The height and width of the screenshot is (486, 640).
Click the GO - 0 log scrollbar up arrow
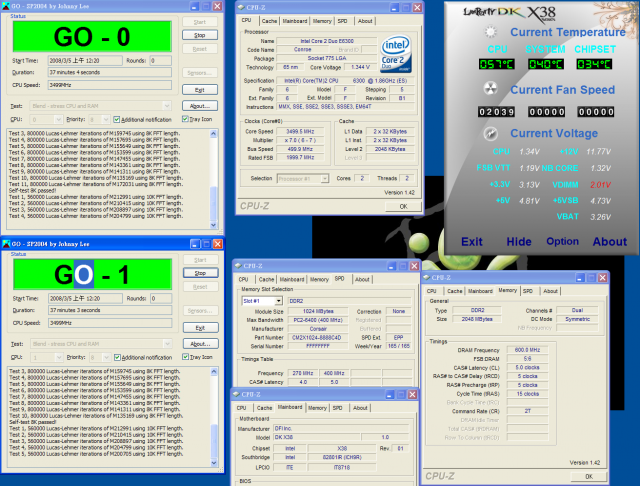point(213,134)
